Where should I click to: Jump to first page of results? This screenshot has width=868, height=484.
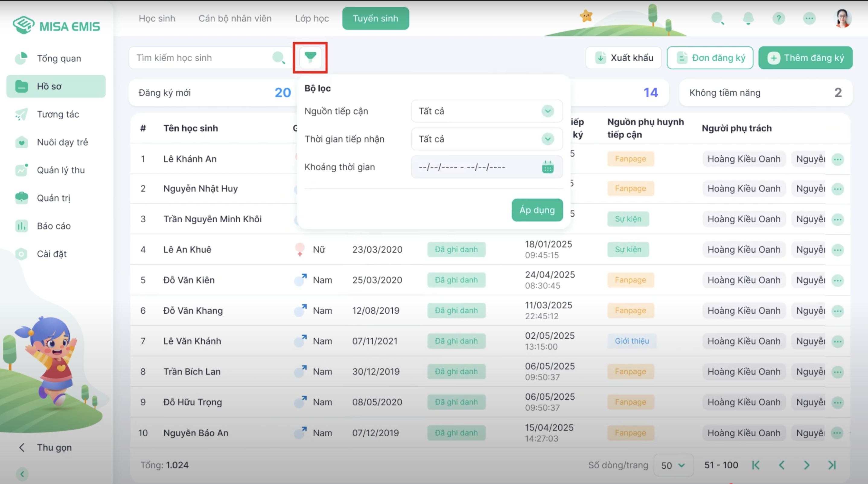point(756,465)
